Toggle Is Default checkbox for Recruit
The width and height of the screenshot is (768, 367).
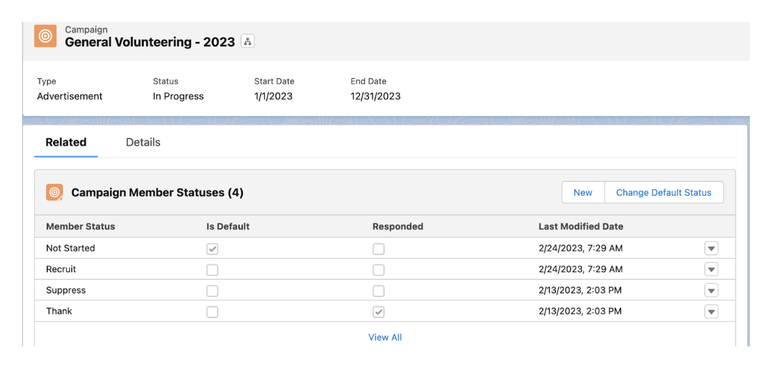(212, 270)
